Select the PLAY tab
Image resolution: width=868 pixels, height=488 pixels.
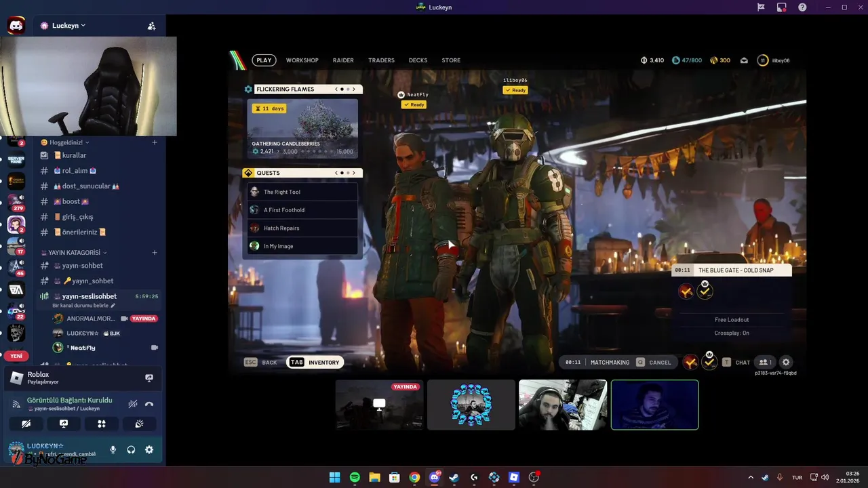(264, 60)
